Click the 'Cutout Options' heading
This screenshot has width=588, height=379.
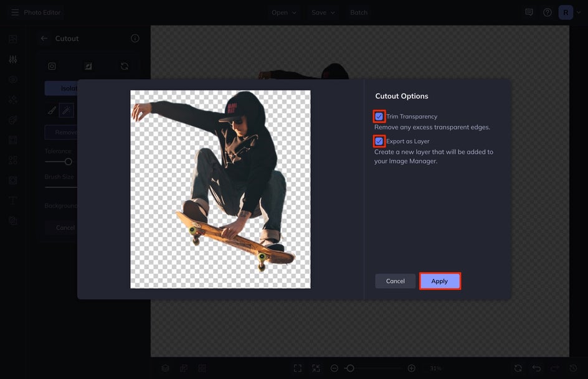[402, 96]
